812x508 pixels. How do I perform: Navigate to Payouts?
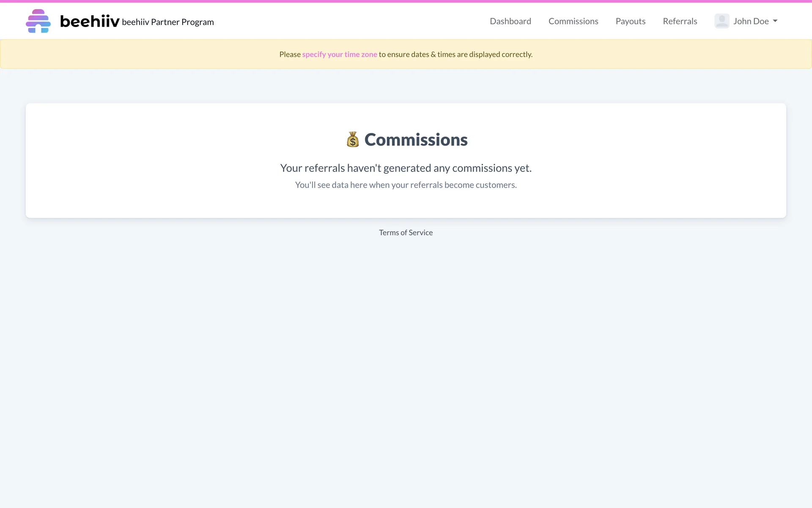point(630,21)
